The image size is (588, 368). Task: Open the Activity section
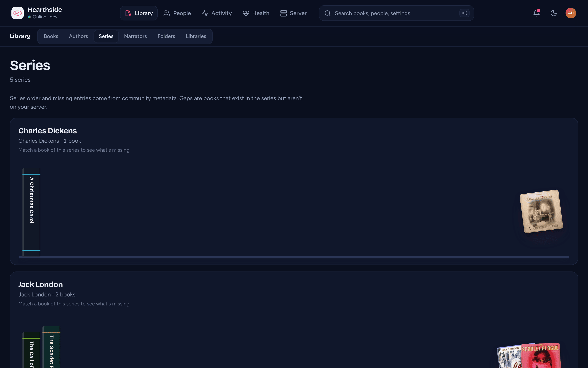(x=217, y=13)
